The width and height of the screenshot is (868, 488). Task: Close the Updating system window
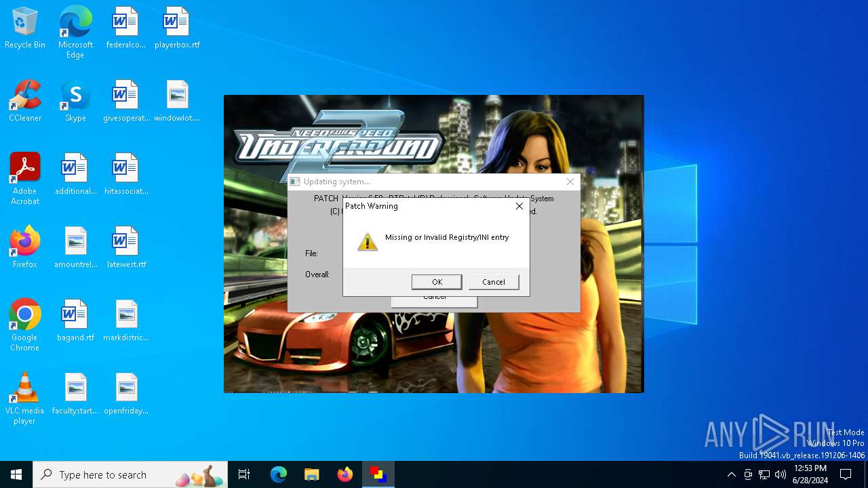(570, 182)
